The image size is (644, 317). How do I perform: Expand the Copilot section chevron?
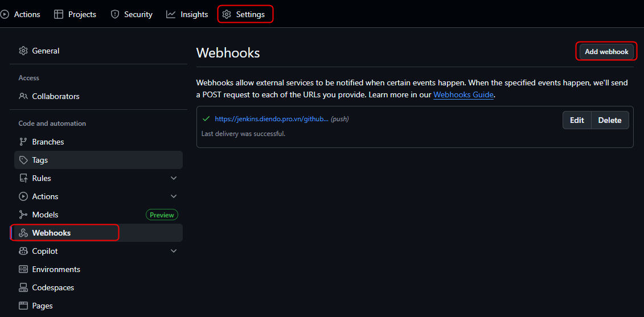(174, 251)
